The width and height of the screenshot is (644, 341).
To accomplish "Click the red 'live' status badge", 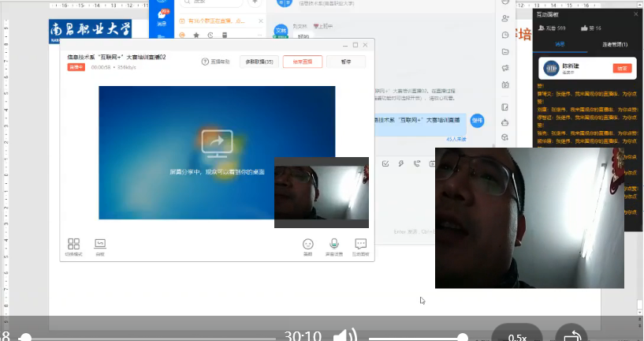I will [x=76, y=67].
